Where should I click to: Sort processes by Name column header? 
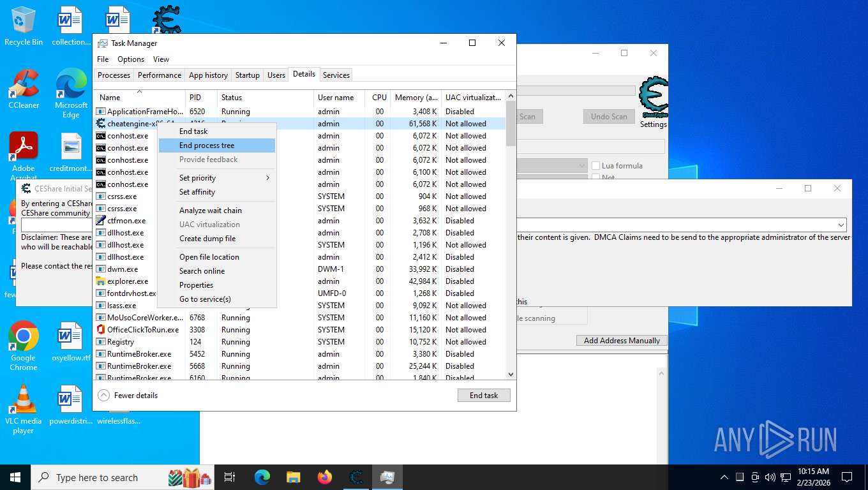coord(140,98)
